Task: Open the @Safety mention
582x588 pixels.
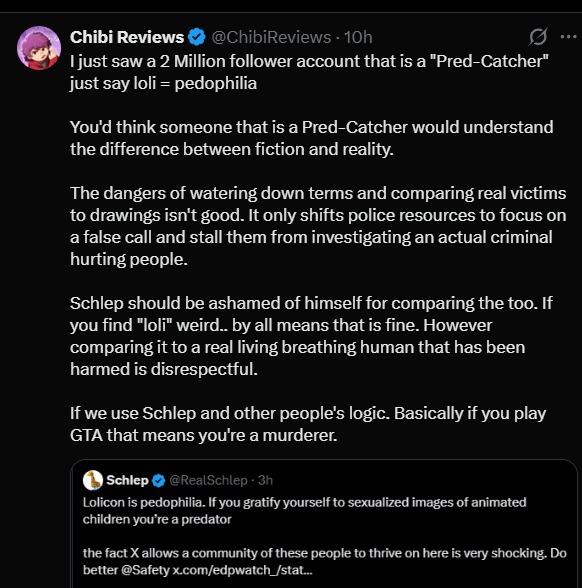Action: (145, 570)
